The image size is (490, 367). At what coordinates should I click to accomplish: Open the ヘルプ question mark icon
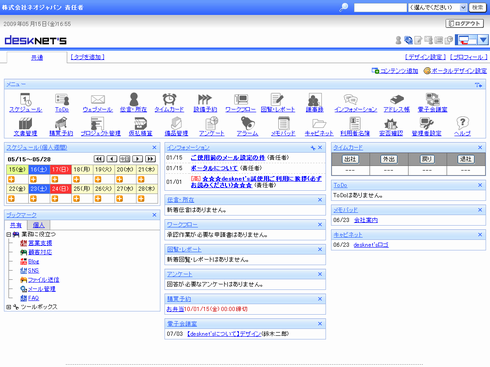[462, 123]
